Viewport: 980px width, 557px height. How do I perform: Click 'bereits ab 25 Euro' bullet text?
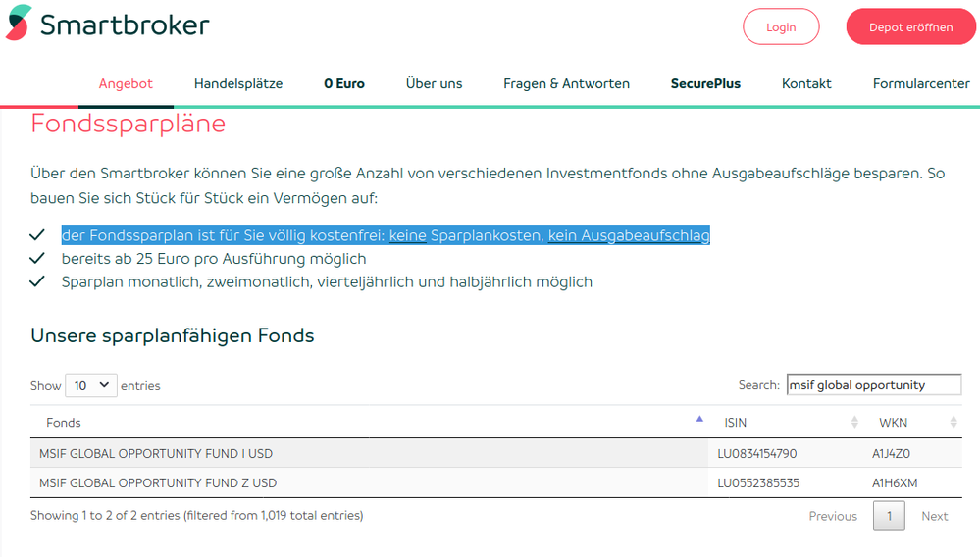click(x=214, y=259)
